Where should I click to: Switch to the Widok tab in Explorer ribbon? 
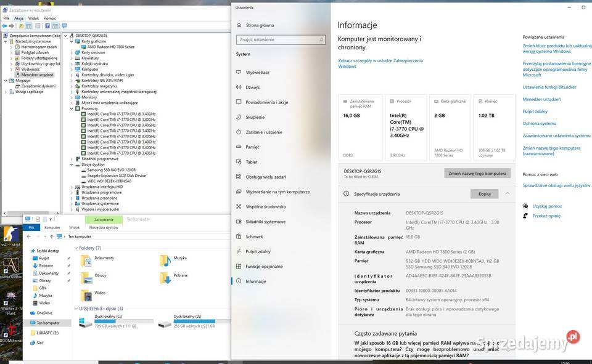74,227
